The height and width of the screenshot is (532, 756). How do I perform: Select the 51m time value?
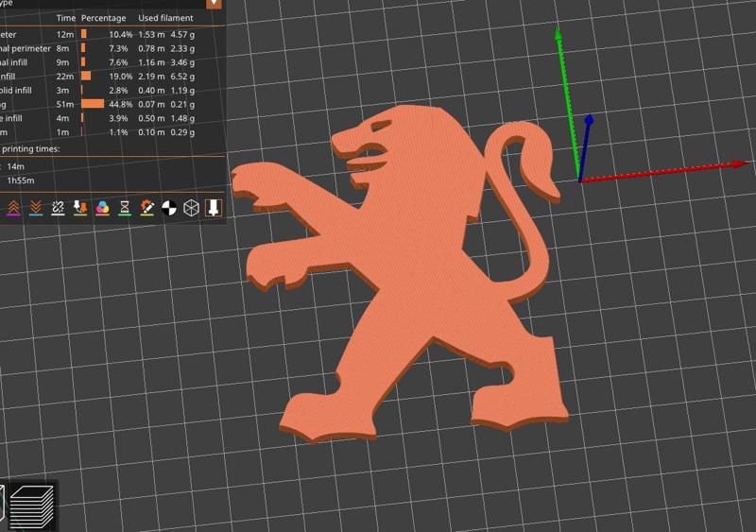pos(65,104)
